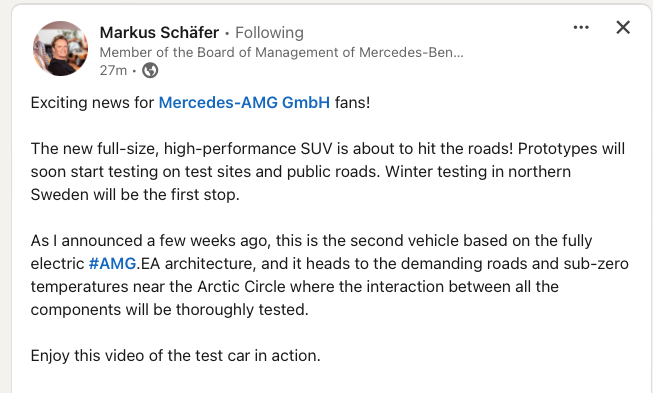Click the Member of the Board headline
Viewport: 653px width, 393px height.
click(282, 52)
